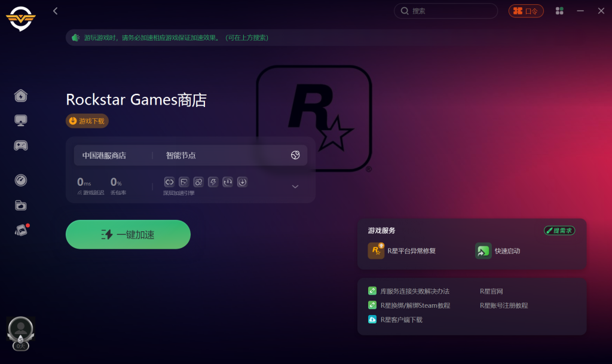Open the app logo emblem
Image resolution: width=612 pixels, height=364 pixels.
point(21,19)
